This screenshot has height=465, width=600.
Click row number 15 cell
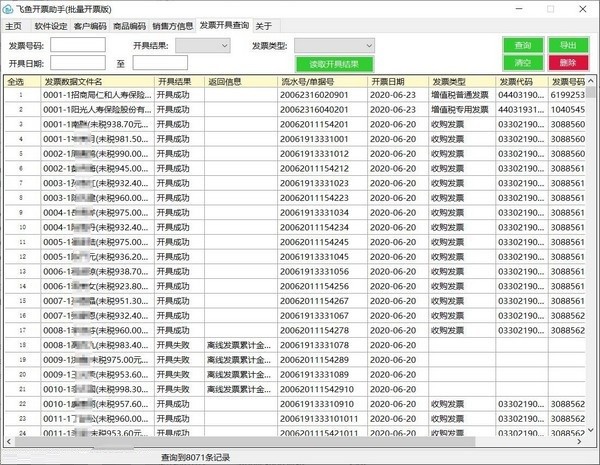(x=22, y=301)
